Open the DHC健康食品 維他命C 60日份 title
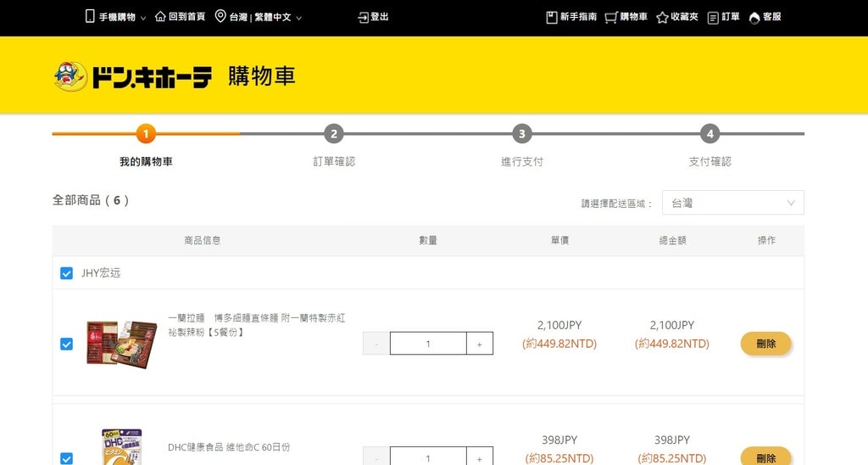 (229, 447)
